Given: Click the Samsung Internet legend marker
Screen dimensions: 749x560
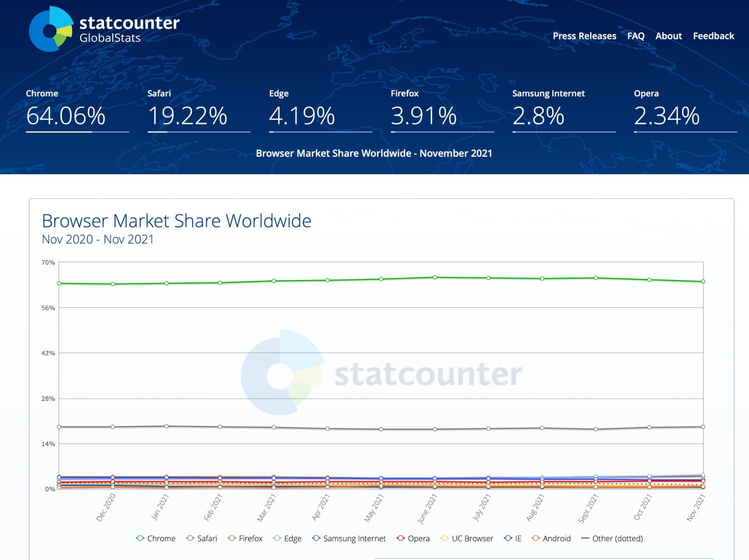Looking at the screenshot, I should [316, 539].
